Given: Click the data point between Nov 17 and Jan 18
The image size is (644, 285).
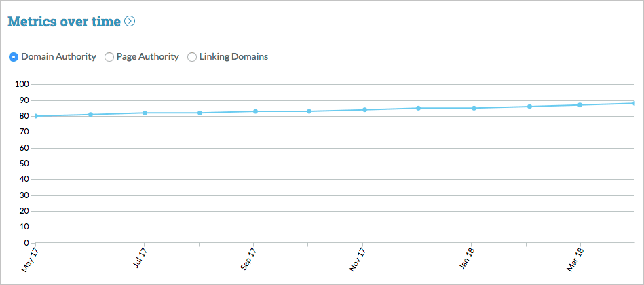Looking at the screenshot, I should 419,108.
